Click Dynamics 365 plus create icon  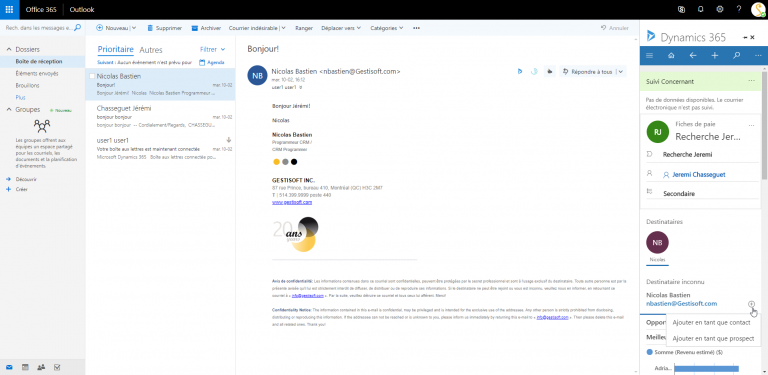coord(715,55)
